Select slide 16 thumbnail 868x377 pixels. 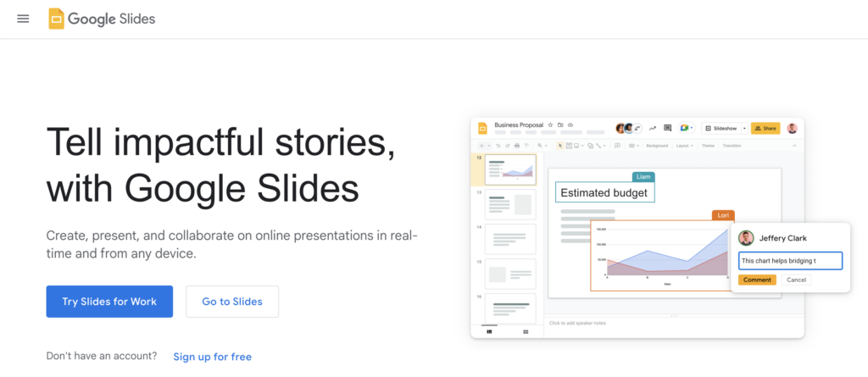tap(510, 308)
